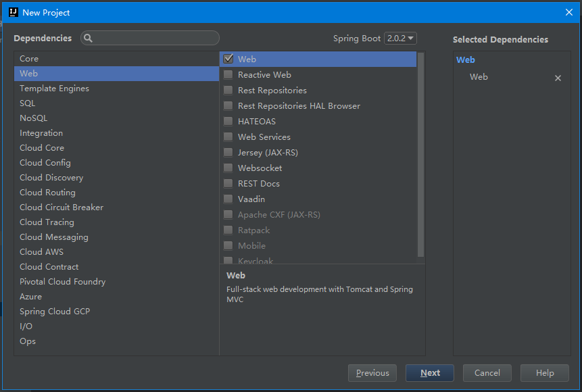This screenshot has height=392, width=582.
Task: Open Cloud Discovery category
Action: click(116, 178)
